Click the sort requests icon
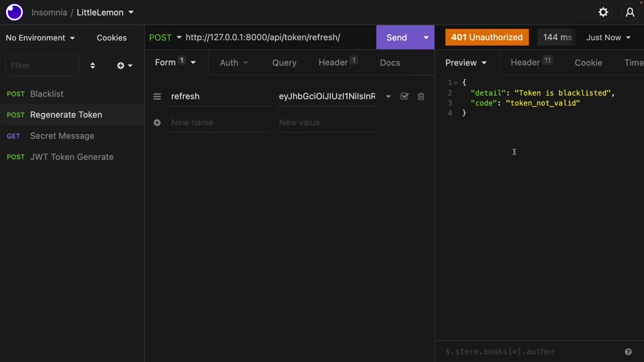The width and height of the screenshot is (644, 362). click(92, 66)
